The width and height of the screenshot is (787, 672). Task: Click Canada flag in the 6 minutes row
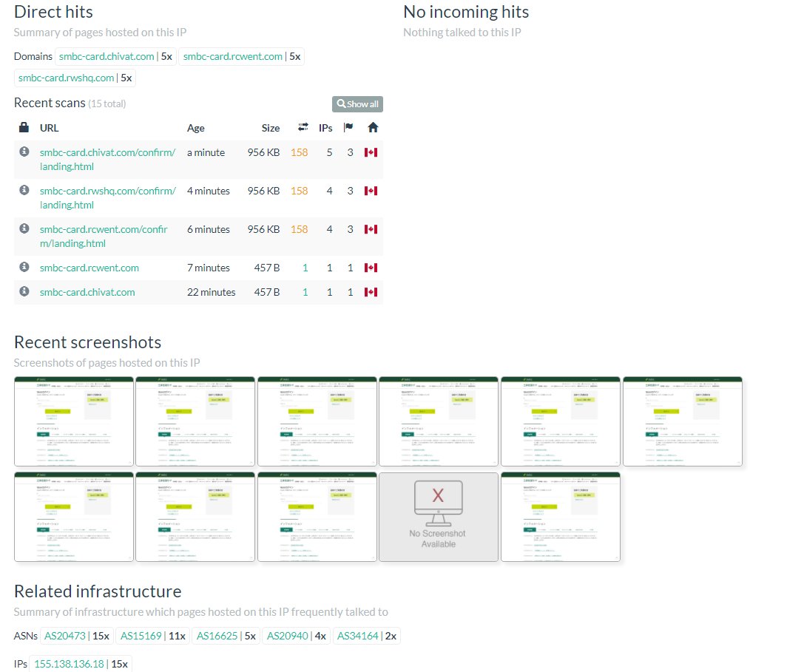pos(371,229)
